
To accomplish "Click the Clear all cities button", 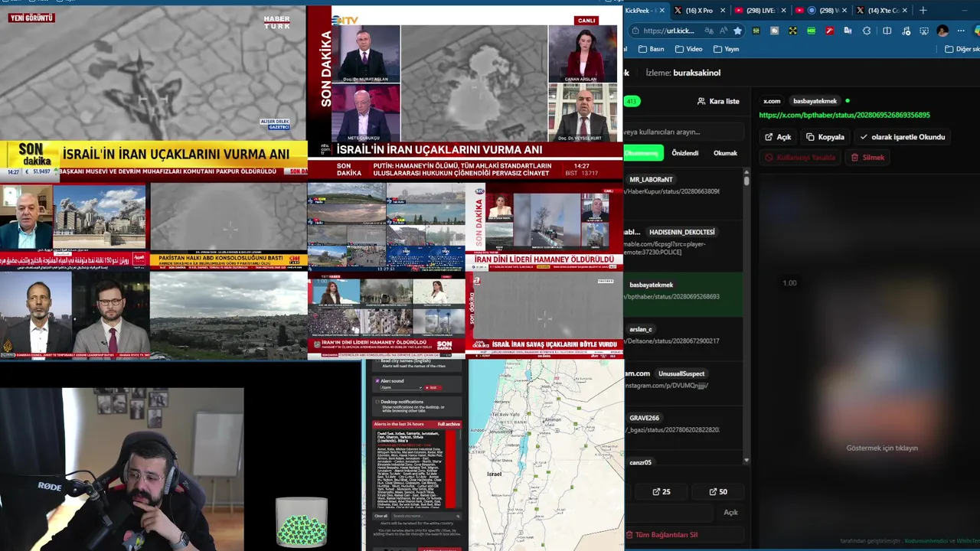I will click(x=381, y=516).
